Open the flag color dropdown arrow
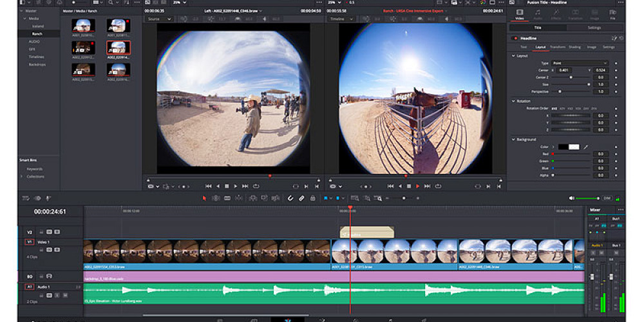 [331, 198]
